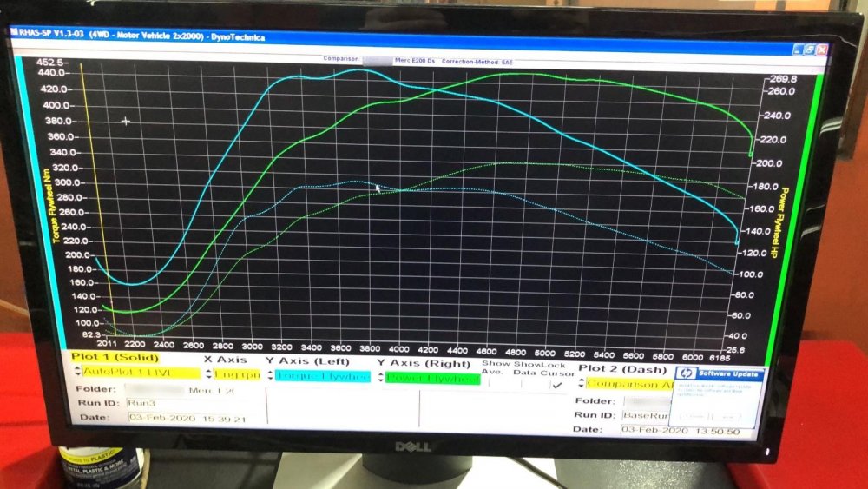Click the left button in Software Update popup

coord(694,416)
